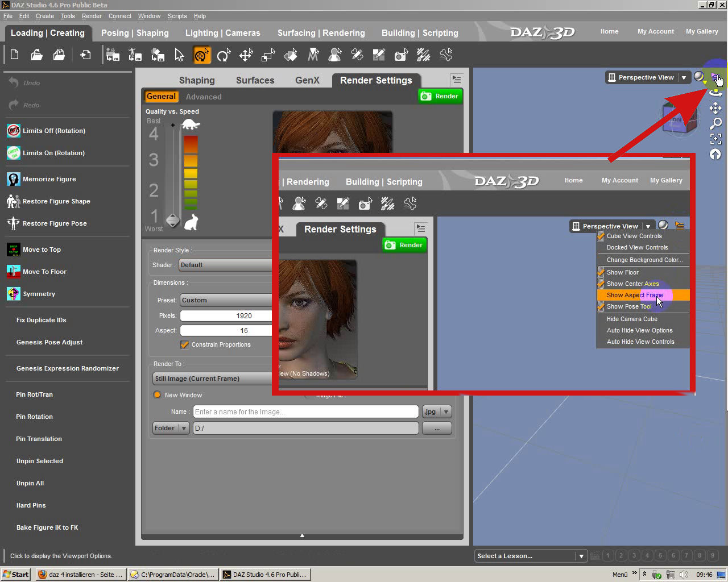Click the viewport Reset view arrow control
The width and height of the screenshot is (728, 582).
pos(715,154)
